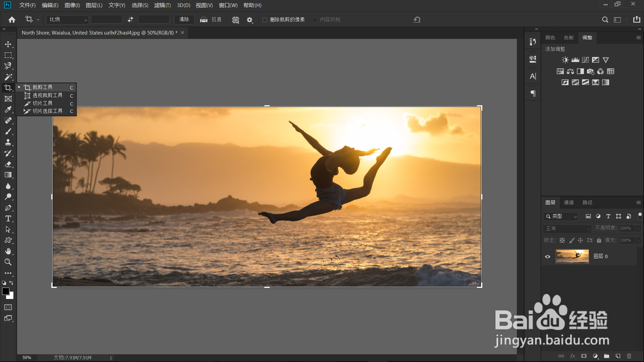Toggle the lock all layer button
The height and width of the screenshot is (362, 644).
pos(599,240)
